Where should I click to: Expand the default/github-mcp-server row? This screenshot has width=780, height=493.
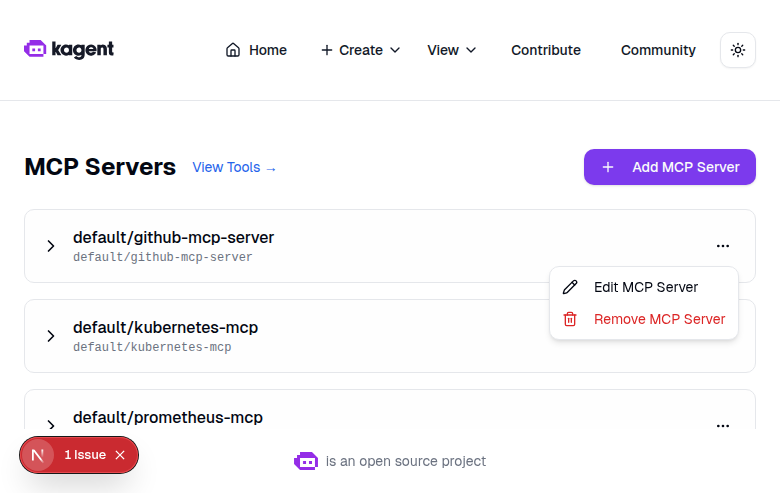click(x=51, y=246)
